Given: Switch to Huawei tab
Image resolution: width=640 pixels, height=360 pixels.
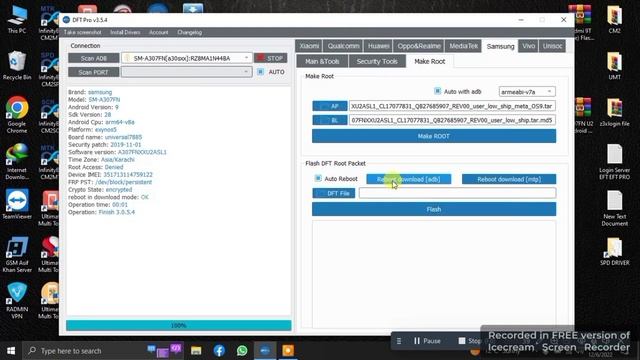Looking at the screenshot, I should (378, 46).
